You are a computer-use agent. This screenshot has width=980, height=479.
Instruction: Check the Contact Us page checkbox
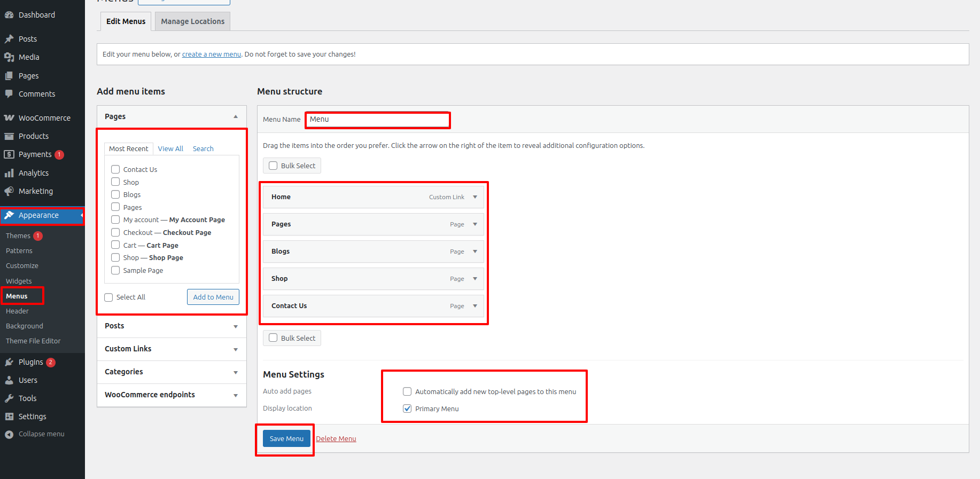(115, 169)
